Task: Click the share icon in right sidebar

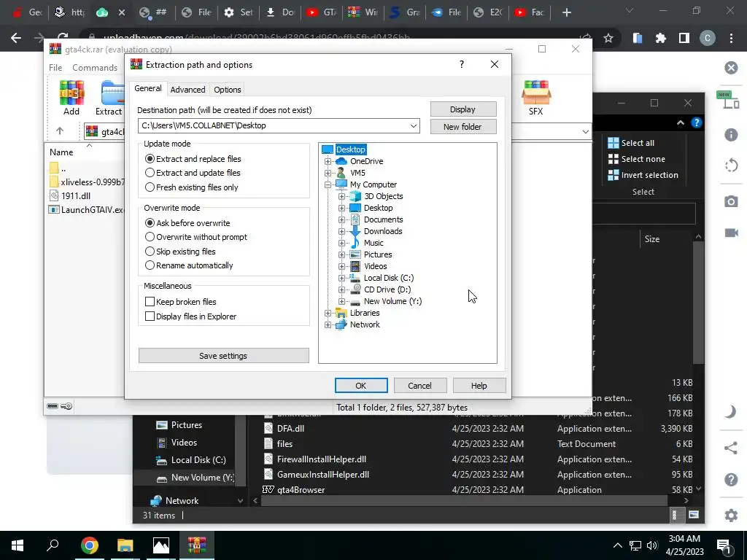Action: (x=731, y=448)
